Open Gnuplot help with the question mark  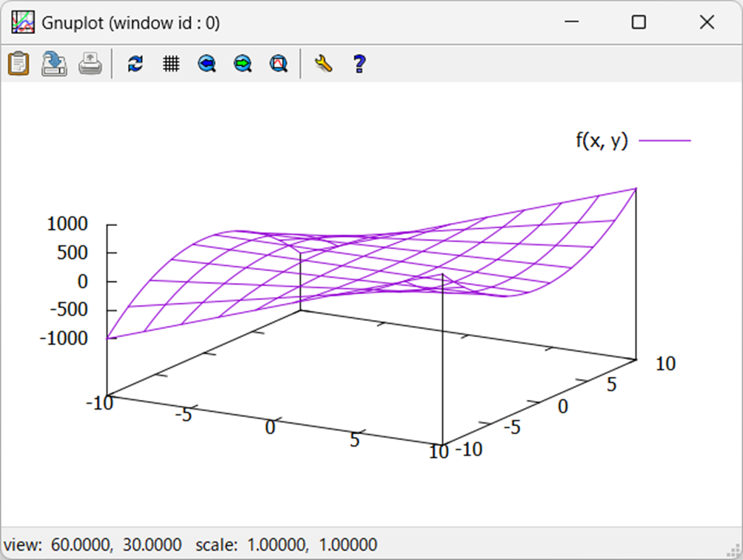pos(359,64)
